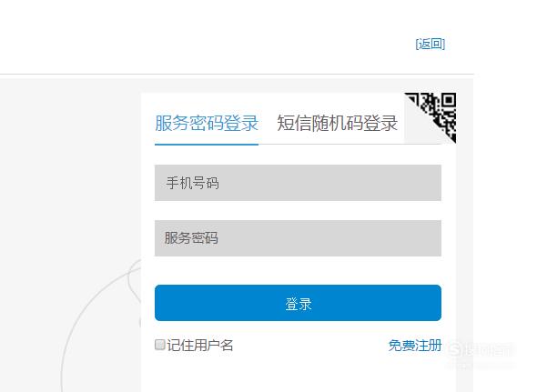This screenshot has width=537, height=392.
Task: Choose service password login mode
Action: click(x=207, y=123)
